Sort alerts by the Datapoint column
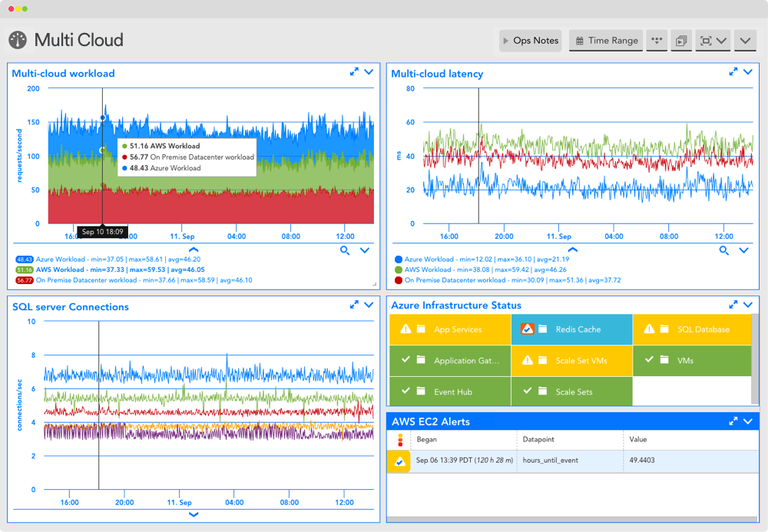 coord(538,440)
